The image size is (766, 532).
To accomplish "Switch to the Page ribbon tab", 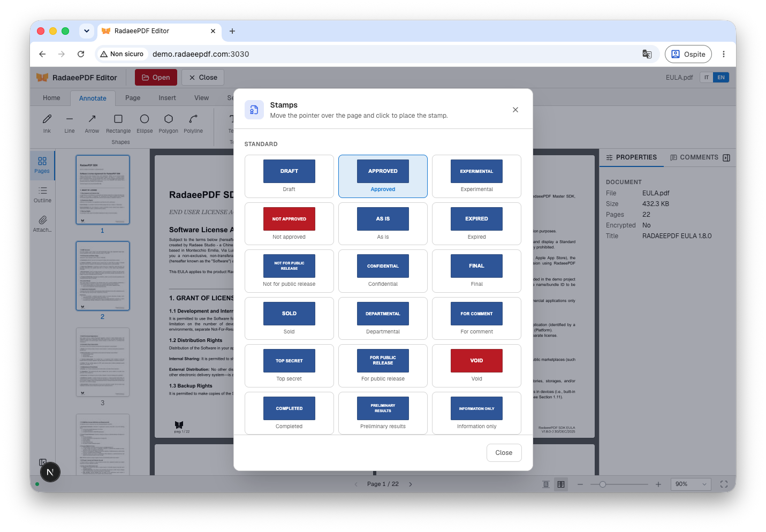I will click(133, 98).
